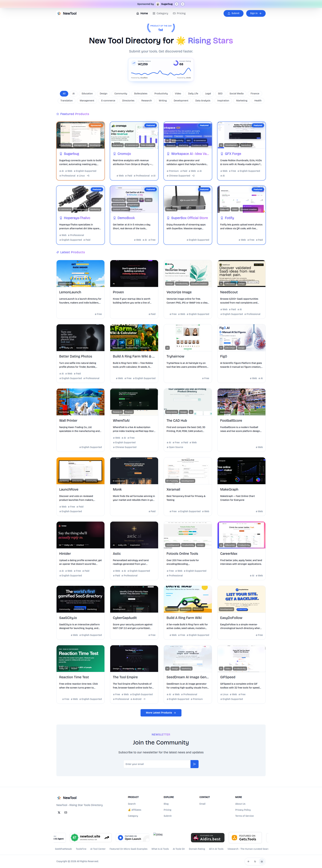Click the NewTool star logo in header

pos(59,13)
